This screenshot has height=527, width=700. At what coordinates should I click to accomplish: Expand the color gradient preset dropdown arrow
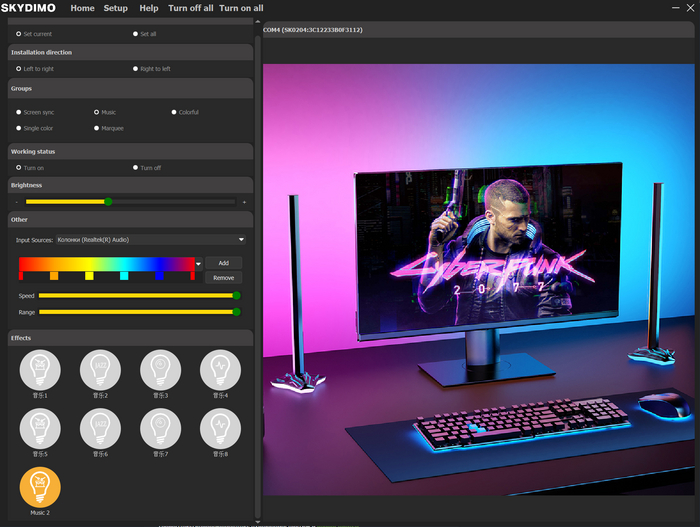[x=198, y=263]
